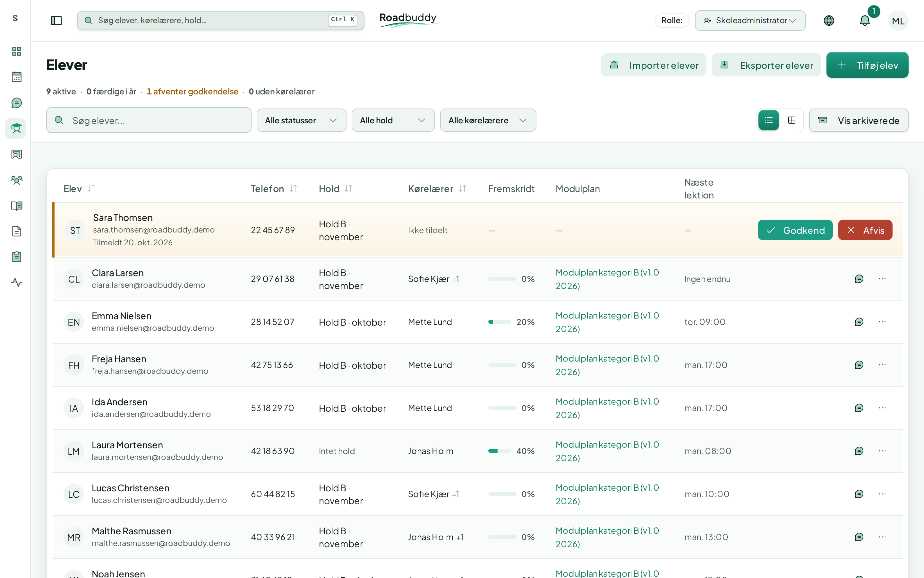The height and width of the screenshot is (578, 924).
Task: Expand the Alle kørelærere dropdown
Action: coord(488,120)
